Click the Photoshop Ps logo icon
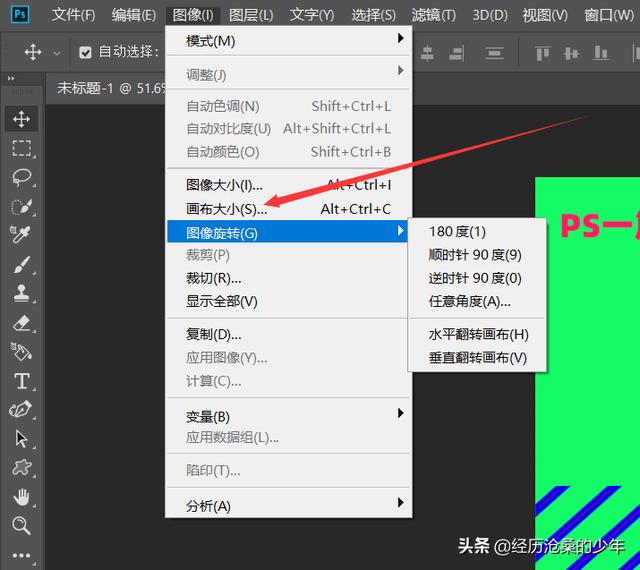This screenshot has width=640, height=570. tap(20, 15)
